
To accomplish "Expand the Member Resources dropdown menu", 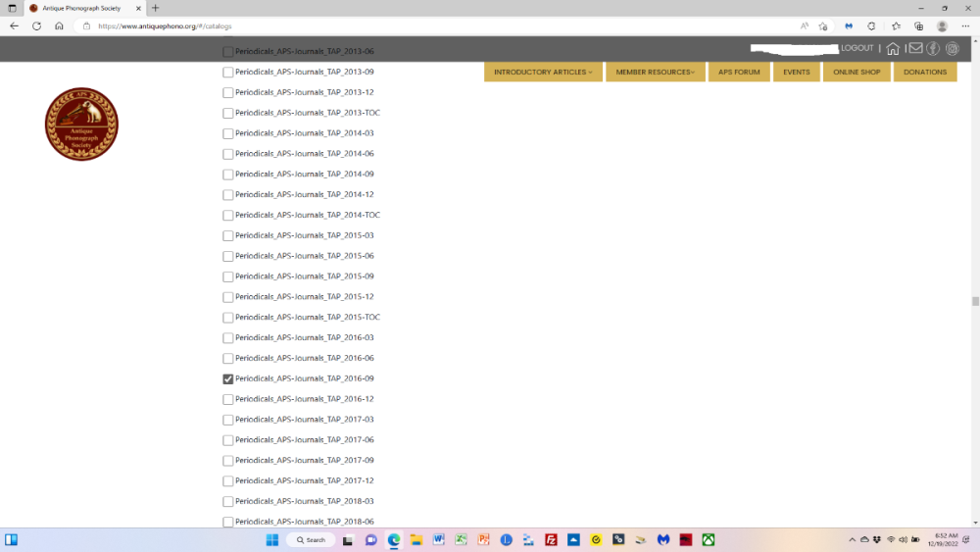I will coord(655,72).
